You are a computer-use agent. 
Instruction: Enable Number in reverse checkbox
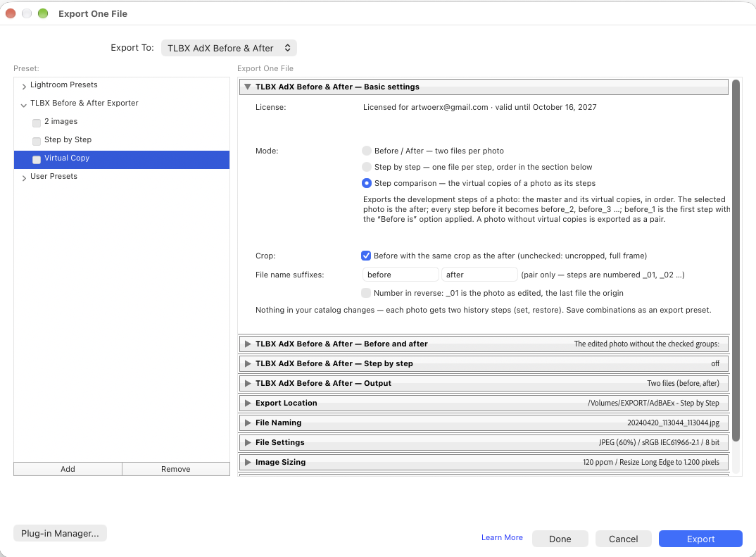[x=366, y=293]
